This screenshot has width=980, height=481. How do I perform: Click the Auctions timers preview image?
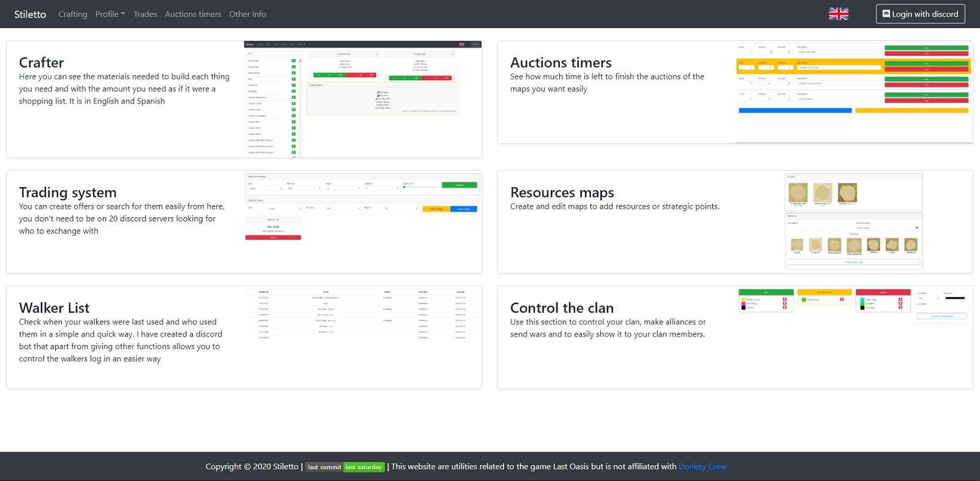click(854, 92)
